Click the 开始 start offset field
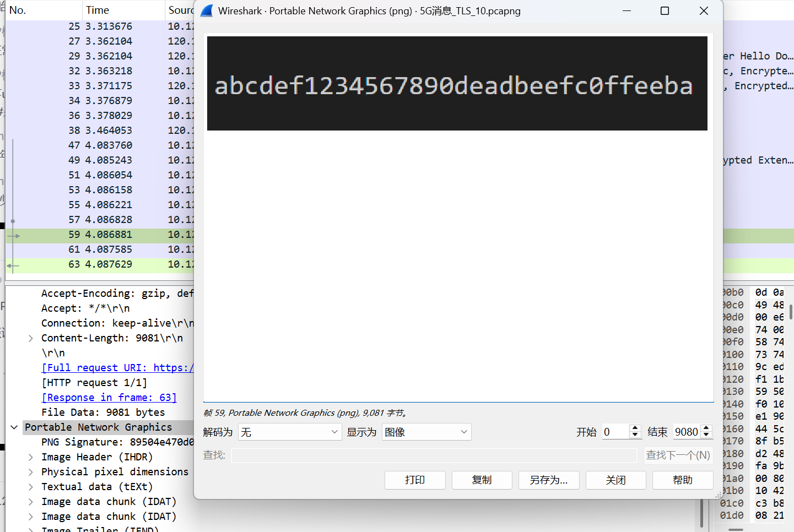The height and width of the screenshot is (532, 794). tap(615, 432)
